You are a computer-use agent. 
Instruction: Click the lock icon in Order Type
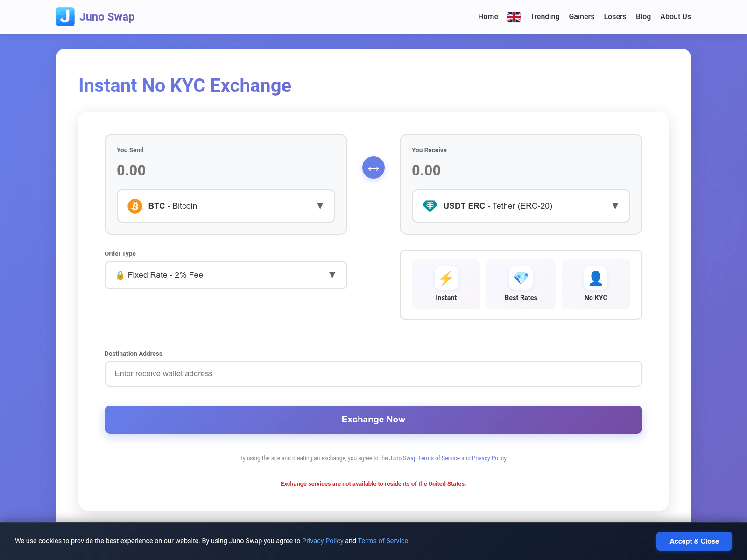point(120,275)
